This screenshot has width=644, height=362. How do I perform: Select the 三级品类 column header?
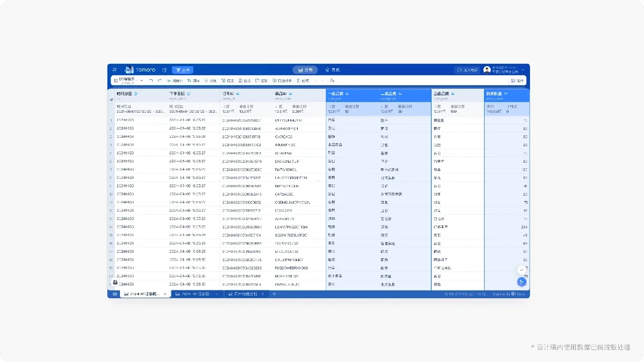(458, 95)
